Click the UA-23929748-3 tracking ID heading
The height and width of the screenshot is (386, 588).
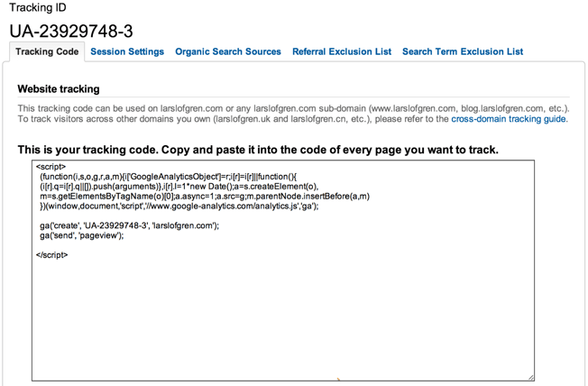[71, 32]
